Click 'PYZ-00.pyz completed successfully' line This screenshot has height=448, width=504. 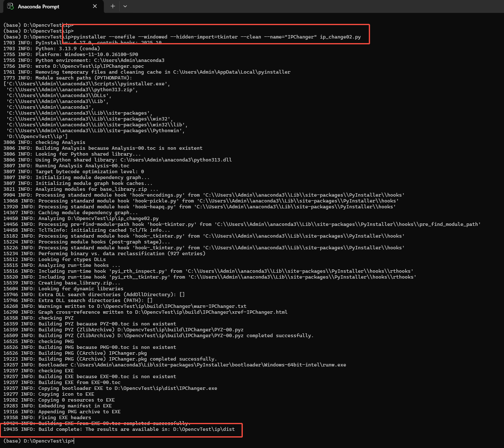tap(159, 335)
